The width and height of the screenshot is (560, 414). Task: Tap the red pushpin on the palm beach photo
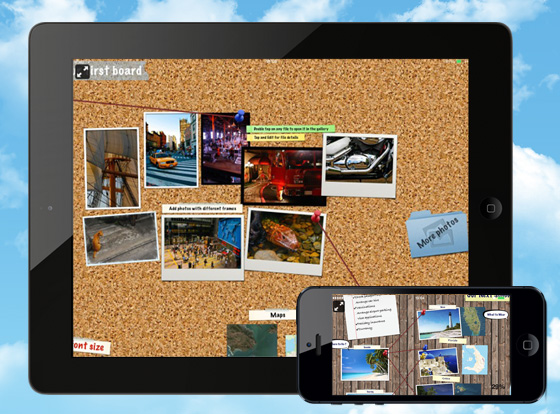[385, 353]
